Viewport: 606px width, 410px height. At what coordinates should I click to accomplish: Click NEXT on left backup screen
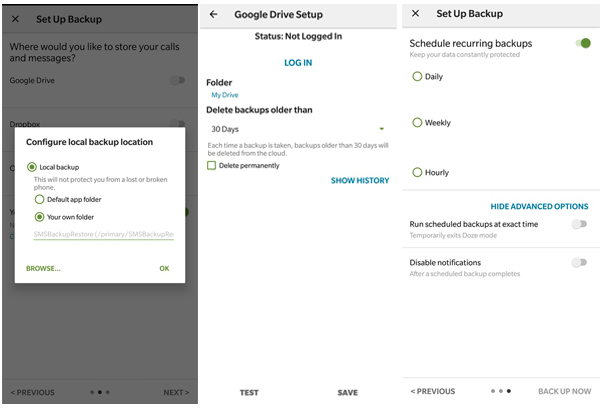pos(176,392)
